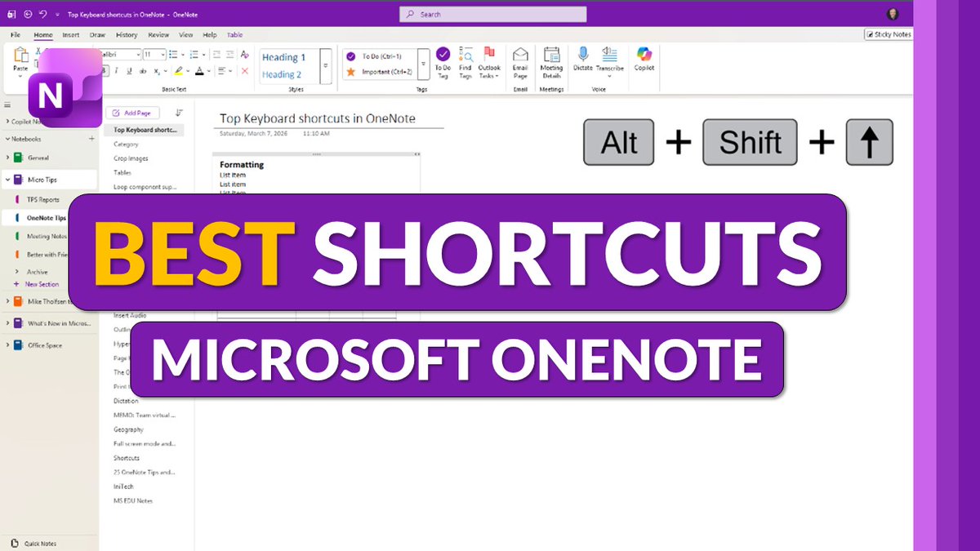The height and width of the screenshot is (551, 980).
Task: Increase the indent level
Action: coord(229,55)
